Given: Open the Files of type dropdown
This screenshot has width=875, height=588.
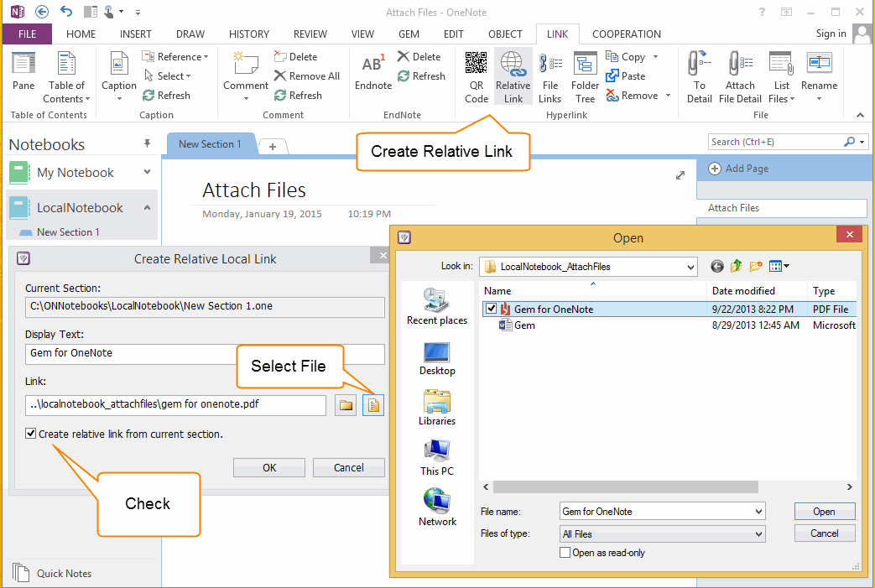Looking at the screenshot, I should (x=758, y=533).
